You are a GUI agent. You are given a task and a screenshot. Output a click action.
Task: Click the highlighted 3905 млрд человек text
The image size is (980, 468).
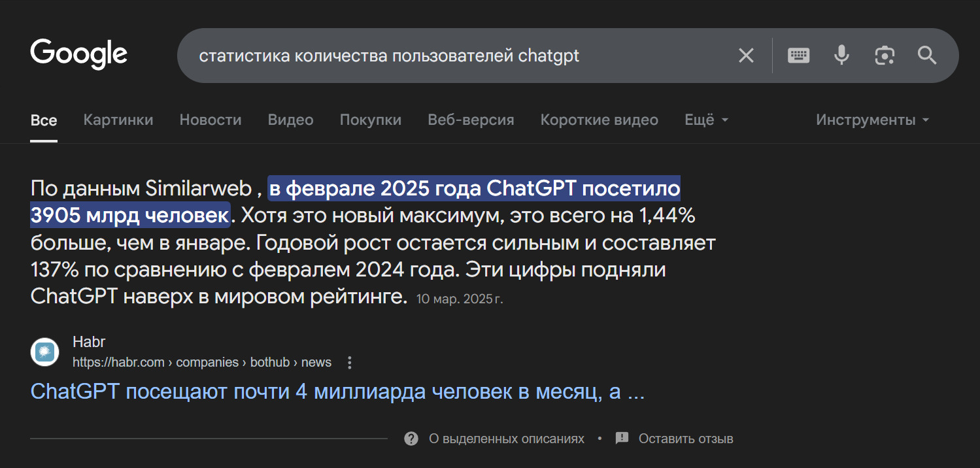tap(129, 215)
